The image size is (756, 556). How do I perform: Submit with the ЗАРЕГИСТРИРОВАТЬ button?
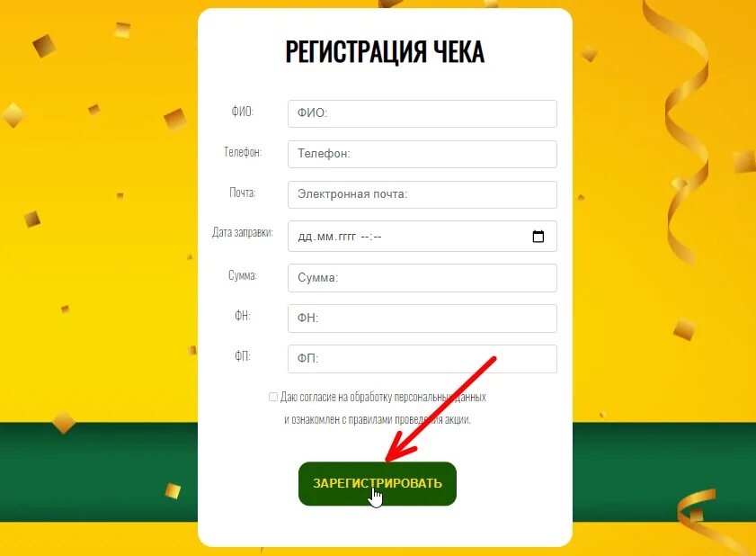(377, 484)
